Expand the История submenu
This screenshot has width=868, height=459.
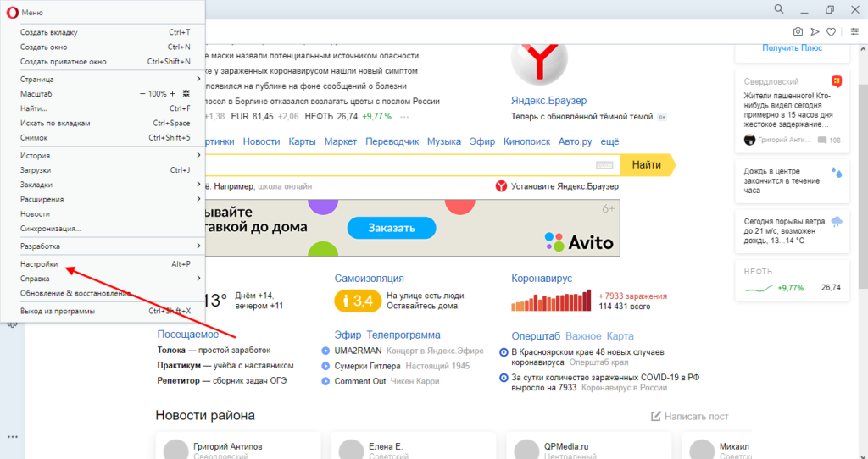coord(103,155)
